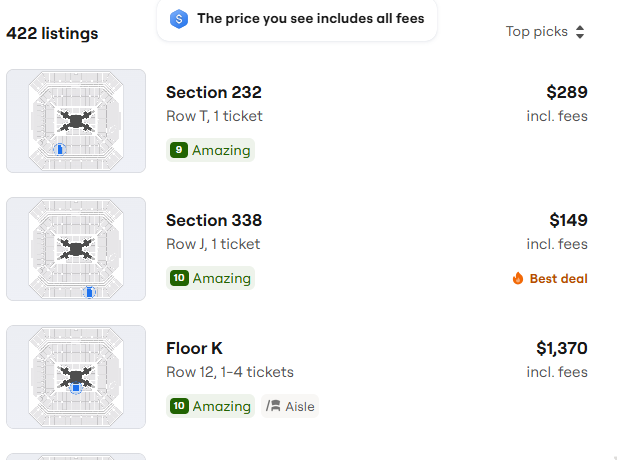Image resolution: width=617 pixels, height=460 pixels.
Task: Click the 422 listings heading
Action: 52,33
